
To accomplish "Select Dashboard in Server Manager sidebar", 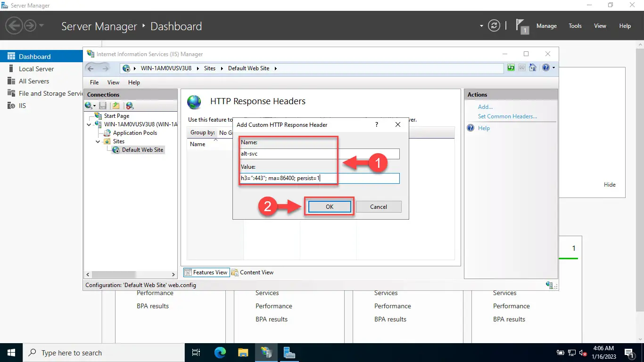I will [x=41, y=57].
